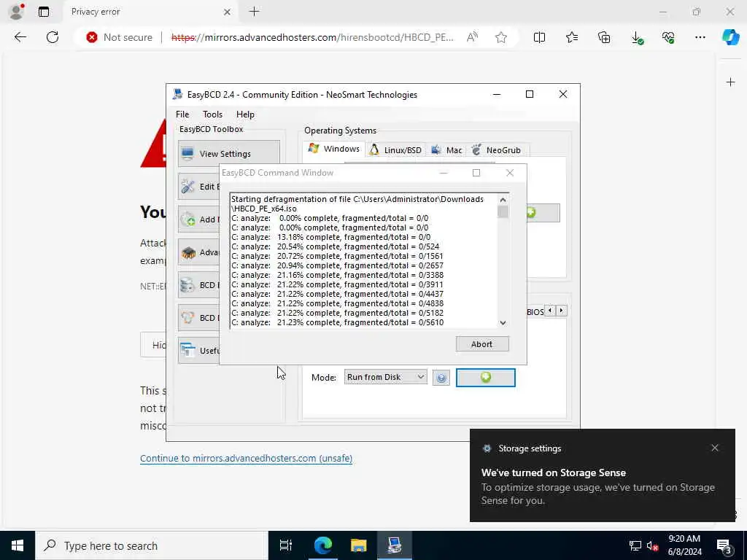
Task: Add this page to favorites star
Action: click(x=500, y=37)
